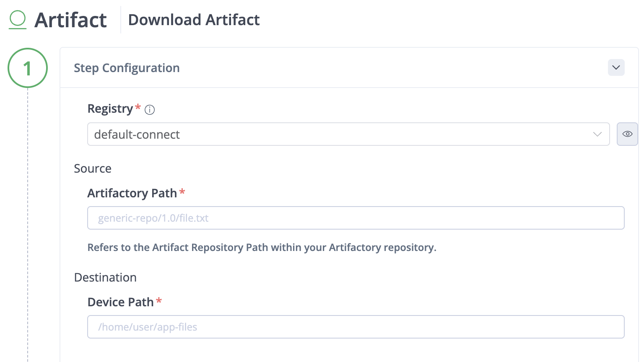Click the Artifact heading text
This screenshot has width=644, height=362.
(x=70, y=20)
